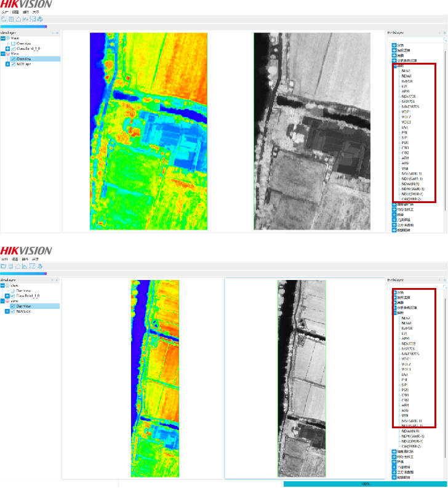448x488 pixels.
Task: Click the chart icon in lower window toolbar
Action: click(25, 266)
